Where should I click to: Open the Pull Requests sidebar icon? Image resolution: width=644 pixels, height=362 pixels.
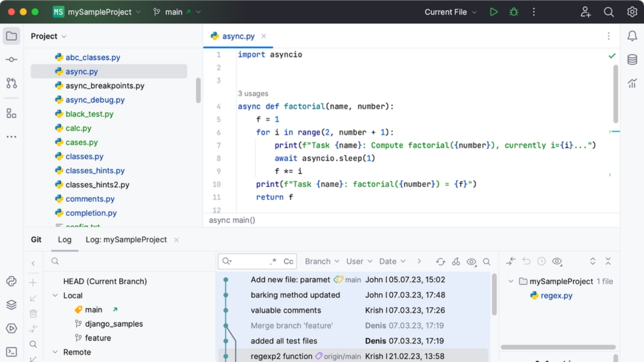(x=11, y=83)
